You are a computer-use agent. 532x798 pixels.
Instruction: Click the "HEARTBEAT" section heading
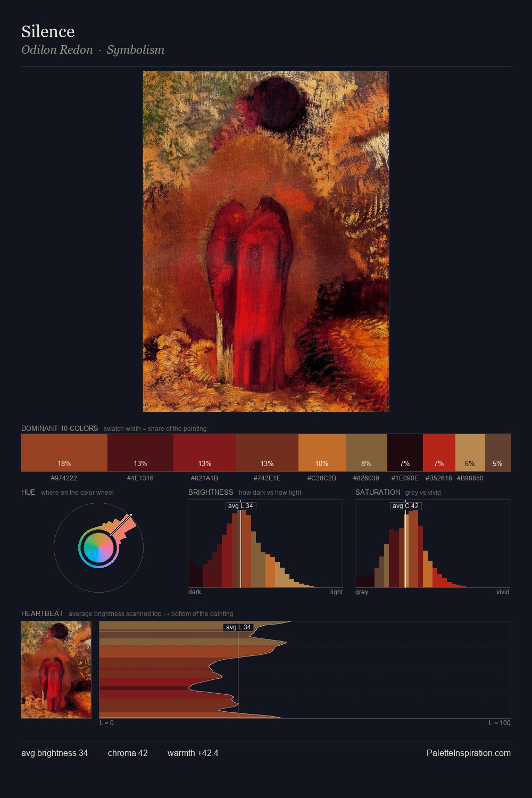(x=42, y=613)
